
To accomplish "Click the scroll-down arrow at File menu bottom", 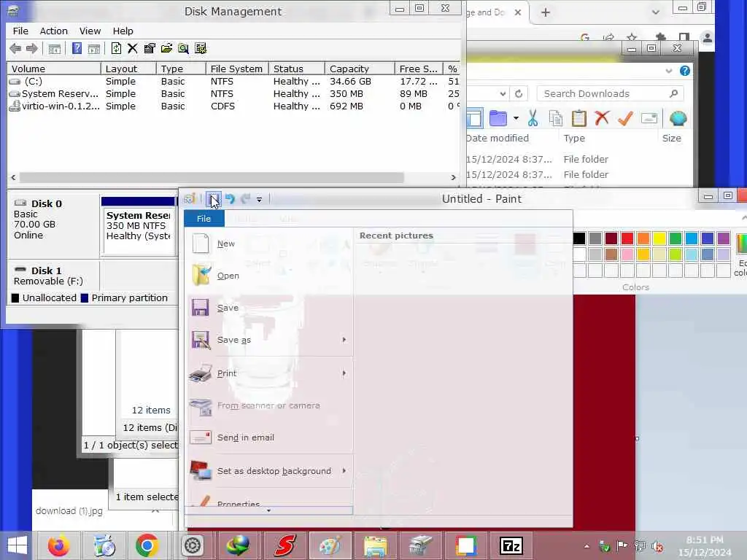I will 268,510.
